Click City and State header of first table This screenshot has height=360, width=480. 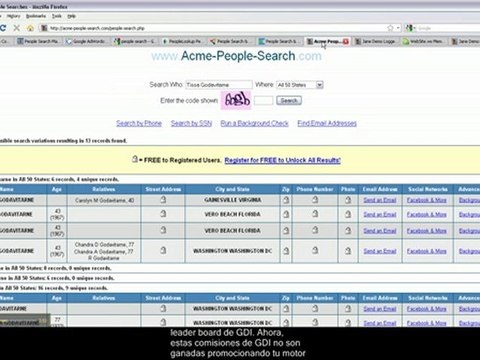[232, 189]
